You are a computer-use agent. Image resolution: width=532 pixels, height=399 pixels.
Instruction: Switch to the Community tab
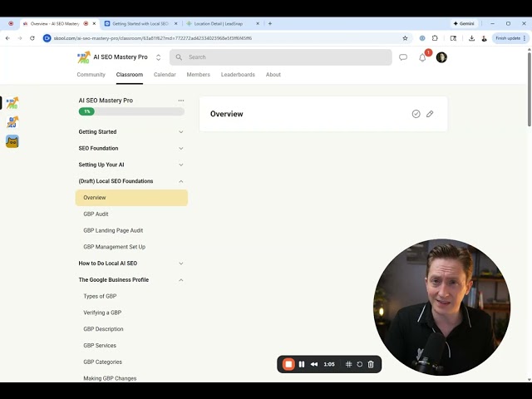[91, 75]
